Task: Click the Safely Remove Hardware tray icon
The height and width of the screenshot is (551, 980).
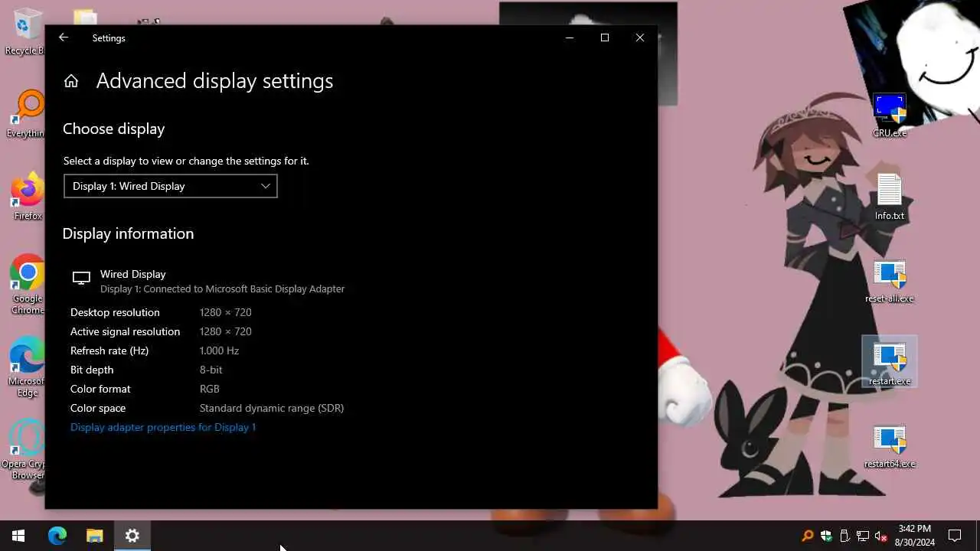Action: (x=844, y=536)
